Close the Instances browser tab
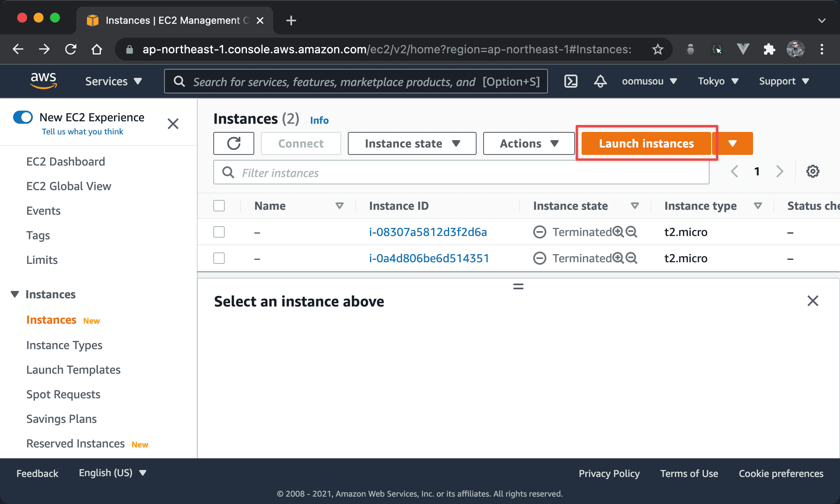Viewport: 840px width, 504px height. (x=260, y=20)
